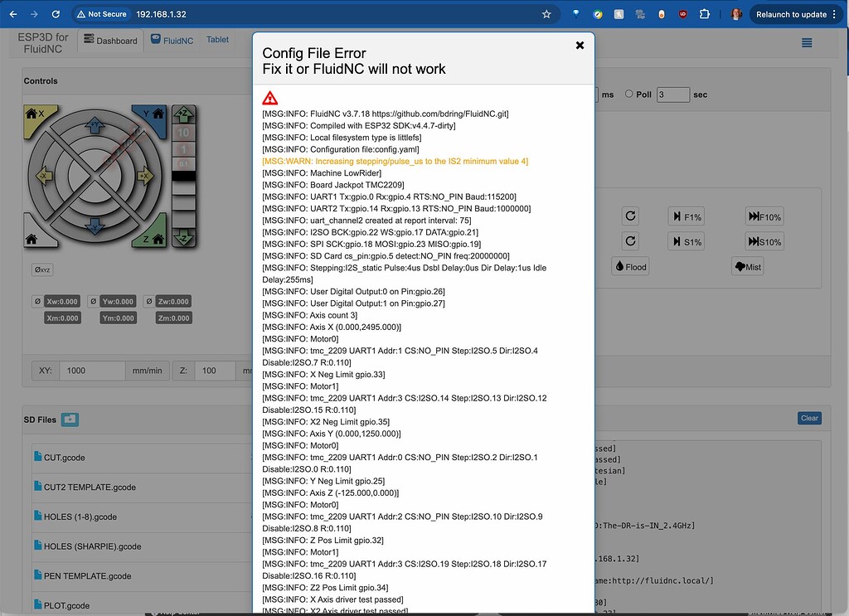Open the browser profile avatar
Screen dimensions: 849x616
click(x=736, y=14)
